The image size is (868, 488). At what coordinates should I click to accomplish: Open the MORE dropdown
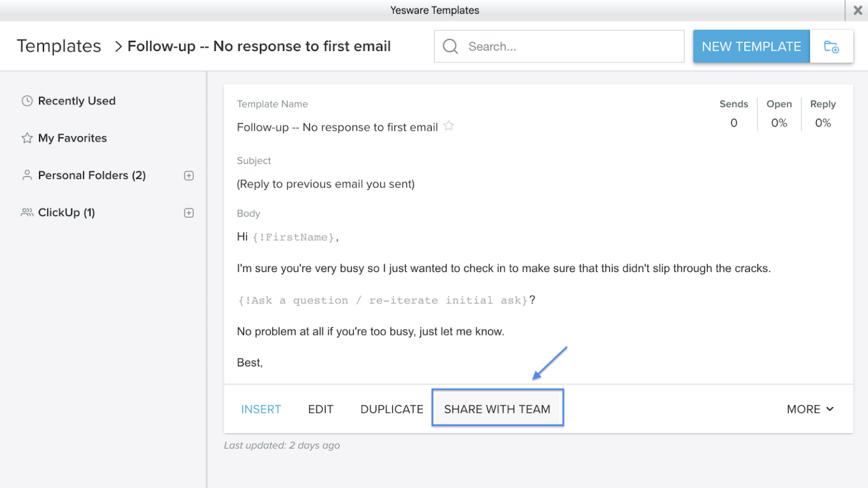point(809,409)
